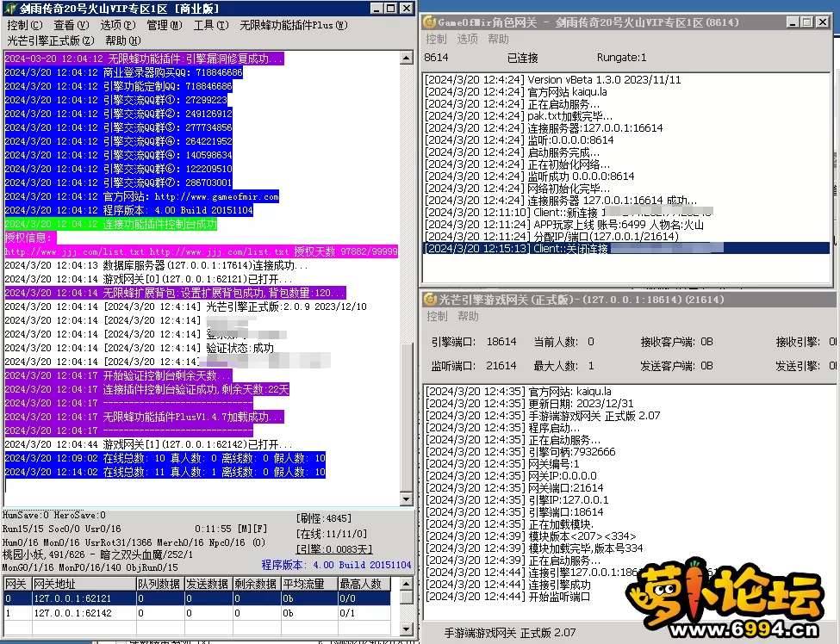Screen dimensions: 840x644
Task: Click log line 剩余天数:22天
Action: pos(146,389)
